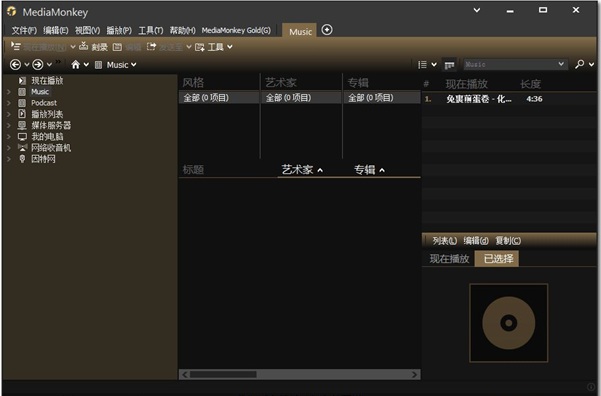Screen dimensions: 601x396
Task: Click the 长度 column header
Action: pyautogui.click(x=530, y=84)
